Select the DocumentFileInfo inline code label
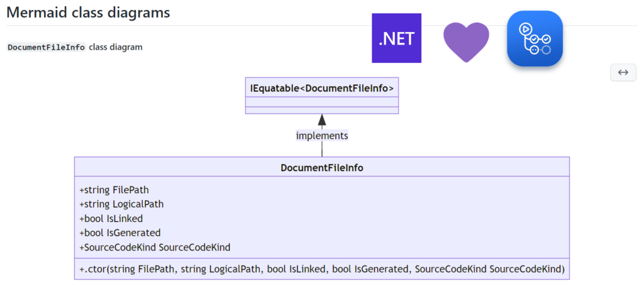The height and width of the screenshot is (292, 644). coord(46,47)
